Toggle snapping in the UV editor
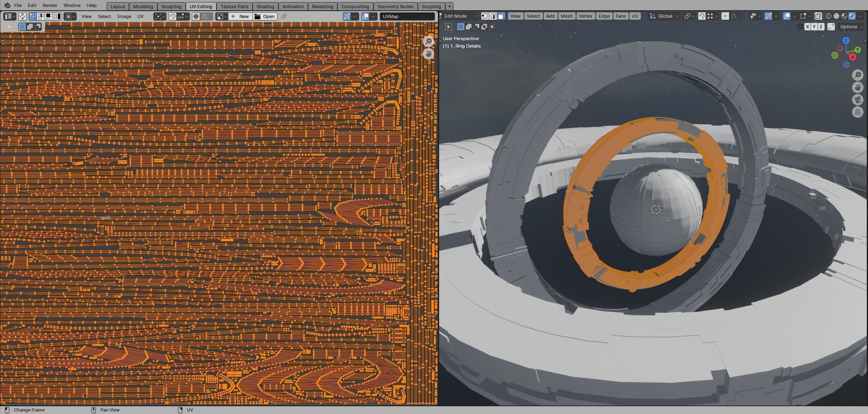Viewport: 868px width, 414px height. tap(173, 16)
